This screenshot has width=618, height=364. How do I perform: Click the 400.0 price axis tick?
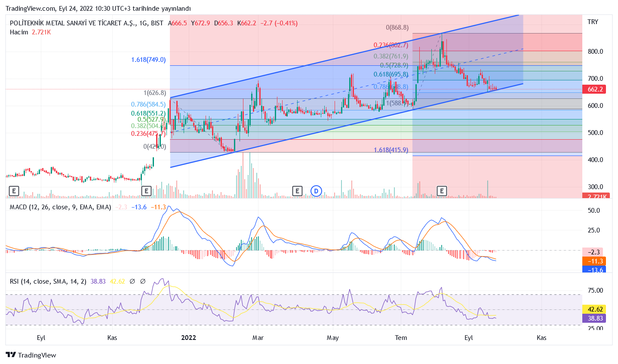coord(595,160)
